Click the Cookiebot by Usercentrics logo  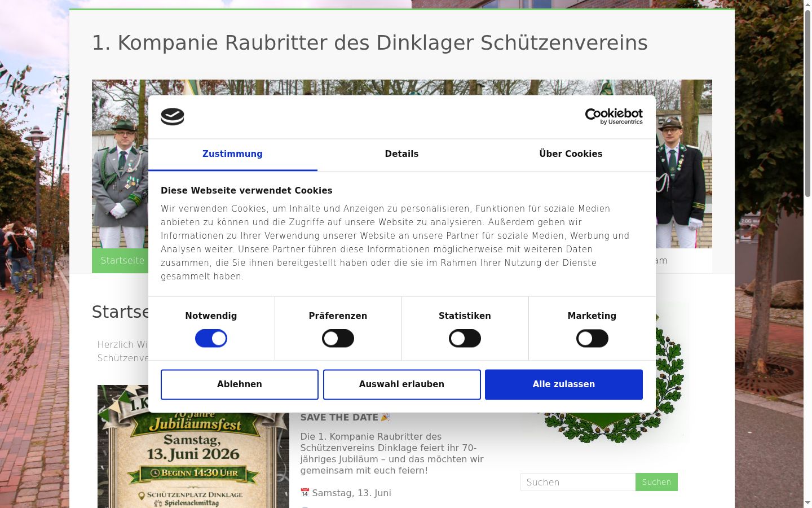pyautogui.click(x=614, y=116)
